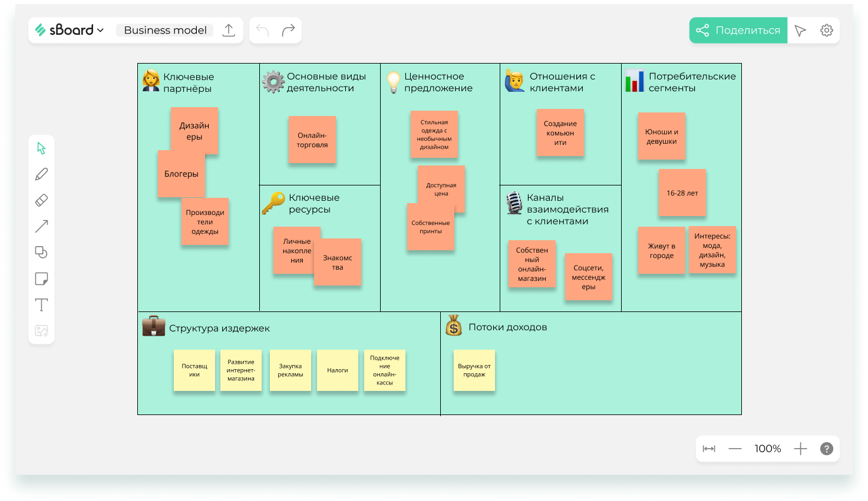Select the Собственный онлайн-магазин sticky note
The width and height of the screenshot is (868, 501).
pyautogui.click(x=532, y=264)
